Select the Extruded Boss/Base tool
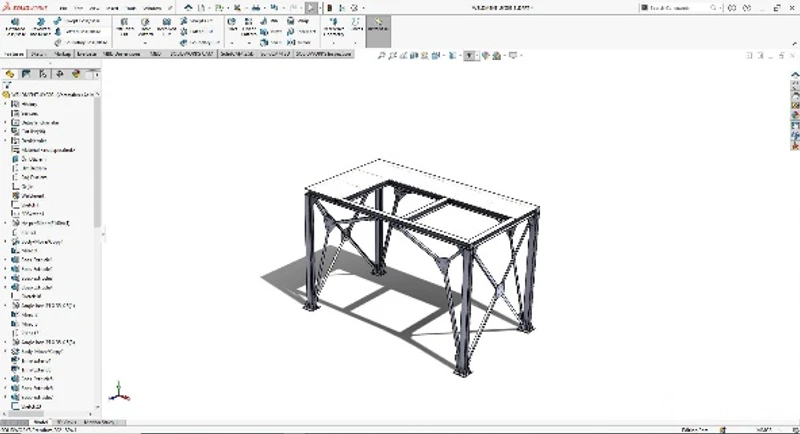This screenshot has width=800, height=434. pyautogui.click(x=15, y=27)
